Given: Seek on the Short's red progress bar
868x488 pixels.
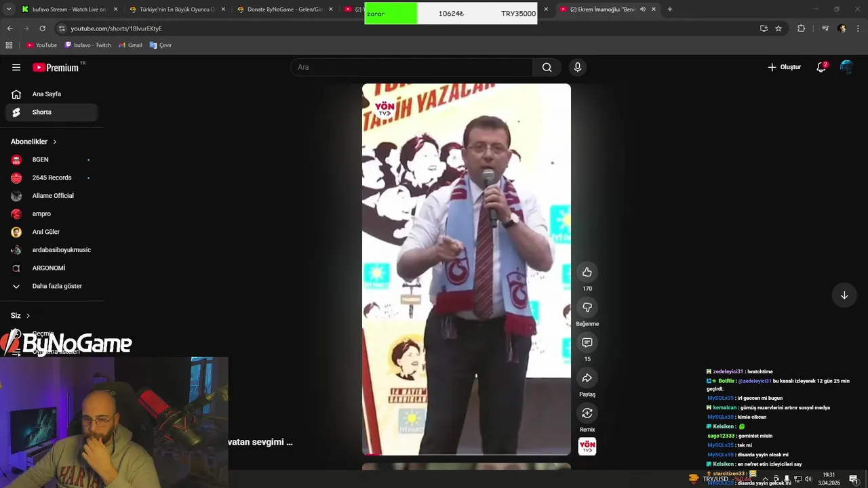Looking at the screenshot, I should point(467,454).
